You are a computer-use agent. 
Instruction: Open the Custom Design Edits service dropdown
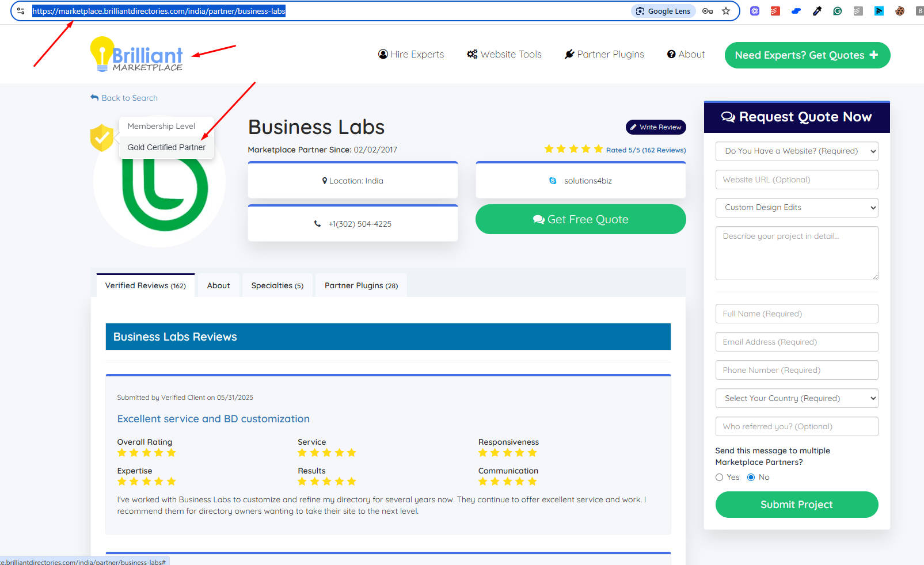pyautogui.click(x=796, y=207)
